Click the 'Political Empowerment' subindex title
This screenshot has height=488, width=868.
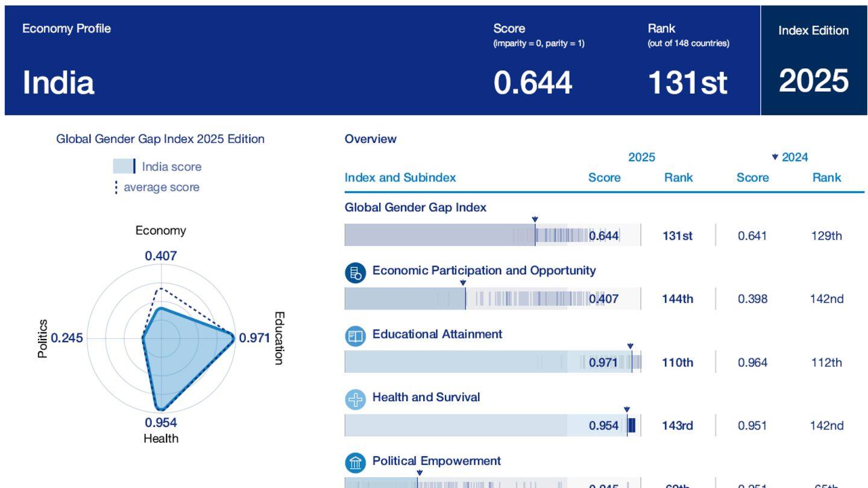[x=436, y=461]
